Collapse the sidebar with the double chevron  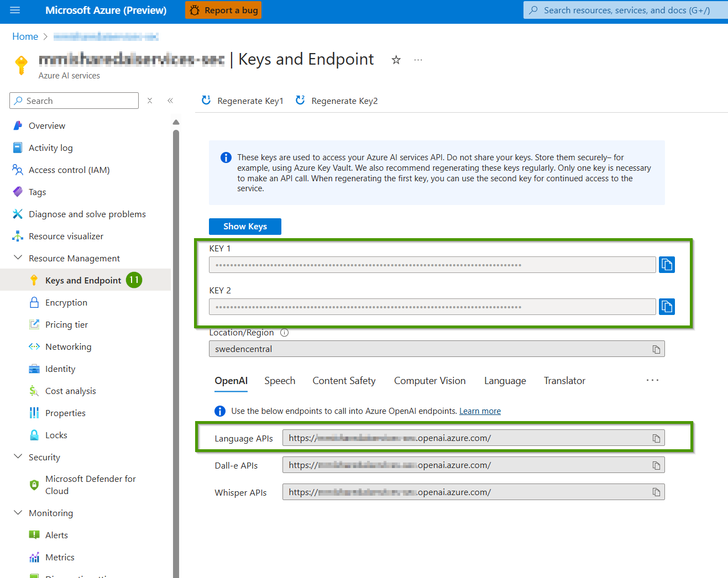pos(170,101)
